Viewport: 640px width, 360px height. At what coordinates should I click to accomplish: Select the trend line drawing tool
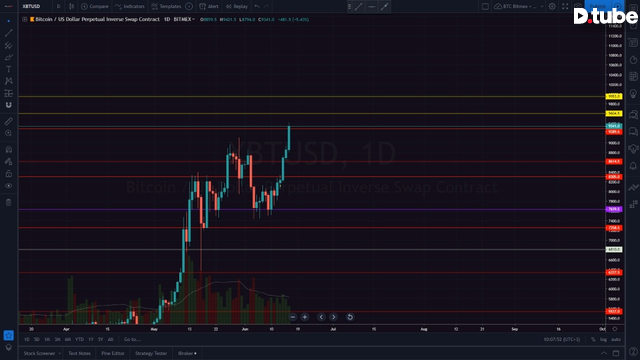[x=9, y=33]
